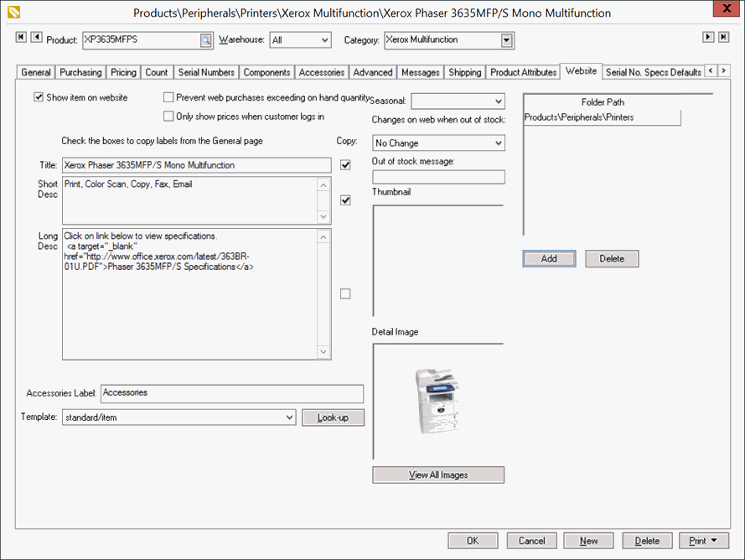This screenshot has height=560, width=745.
Task: Go to previous product record arrow
Action: 36,38
